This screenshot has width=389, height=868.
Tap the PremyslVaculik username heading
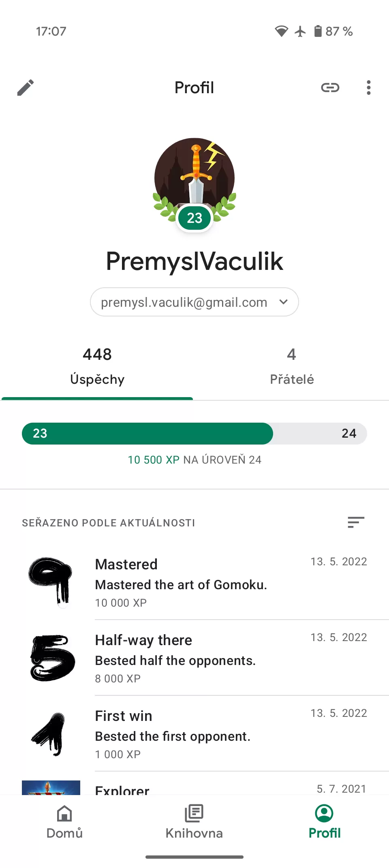tap(194, 261)
